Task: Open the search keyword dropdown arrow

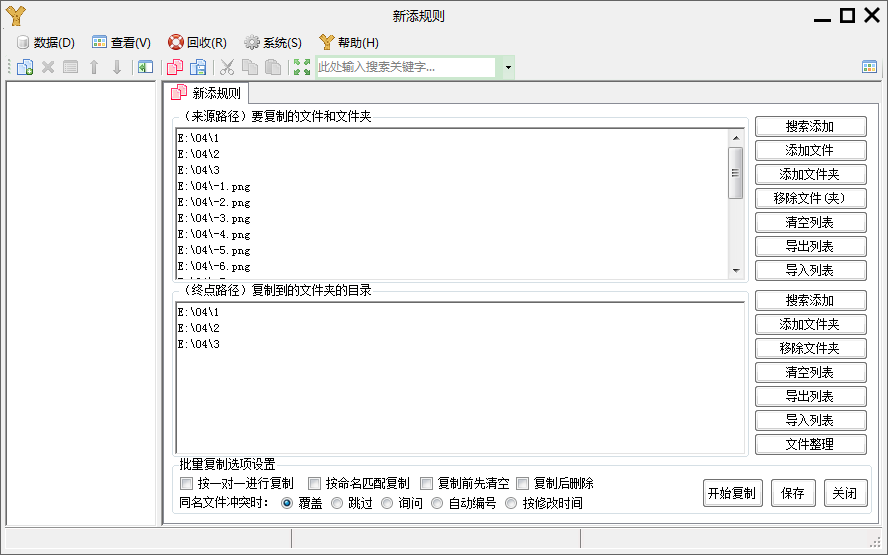Action: pos(508,67)
